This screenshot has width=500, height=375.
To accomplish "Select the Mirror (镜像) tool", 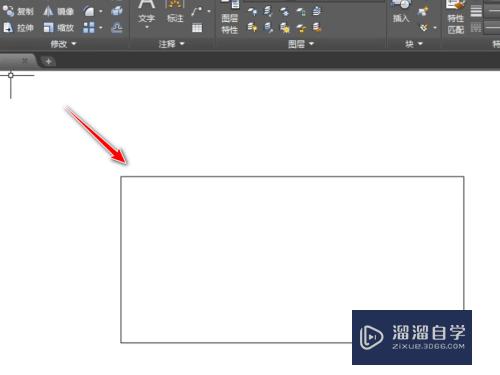I will [58, 11].
